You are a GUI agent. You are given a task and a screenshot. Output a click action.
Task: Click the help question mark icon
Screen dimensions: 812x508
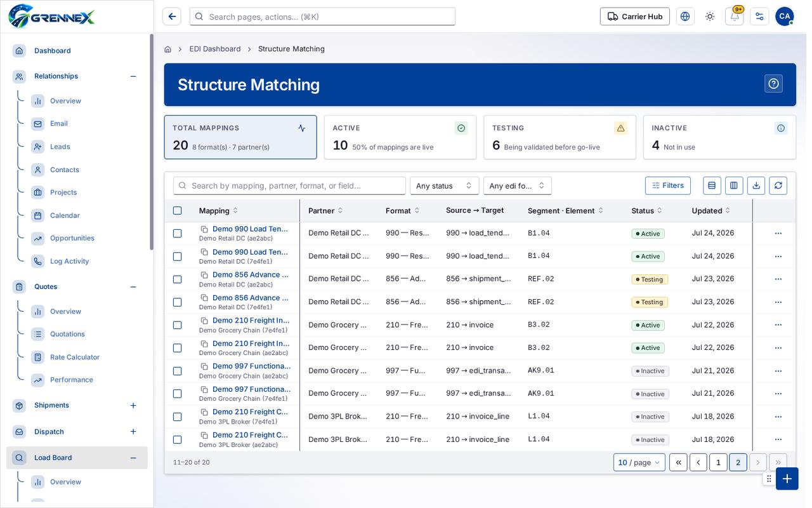[x=773, y=84]
